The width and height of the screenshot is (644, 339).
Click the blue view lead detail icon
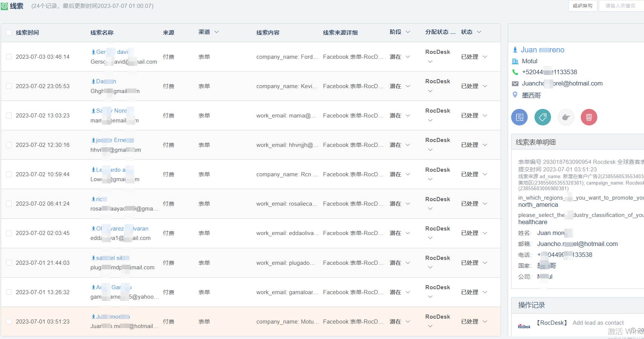519,117
